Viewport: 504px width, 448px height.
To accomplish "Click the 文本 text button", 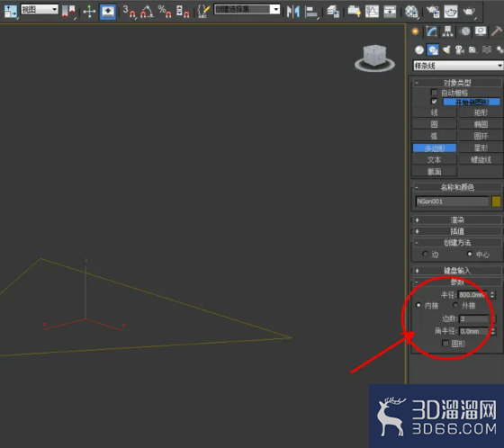I will pyautogui.click(x=434, y=160).
